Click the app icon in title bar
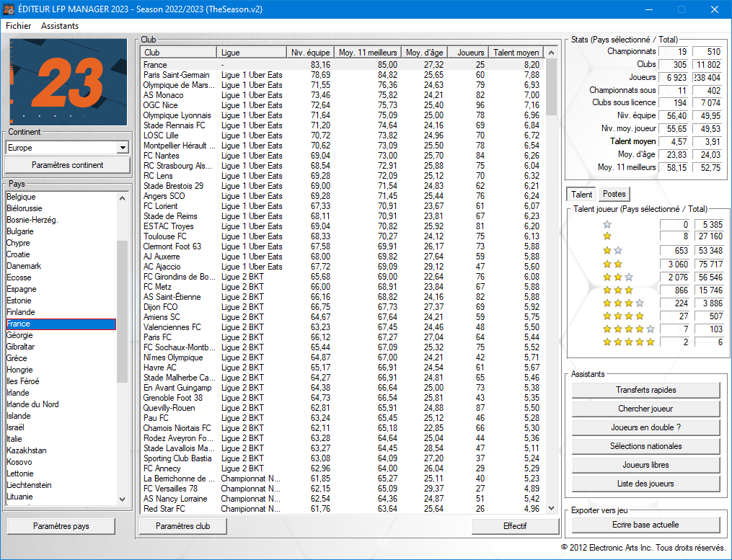Viewport: 732px width, 560px height. [9, 9]
